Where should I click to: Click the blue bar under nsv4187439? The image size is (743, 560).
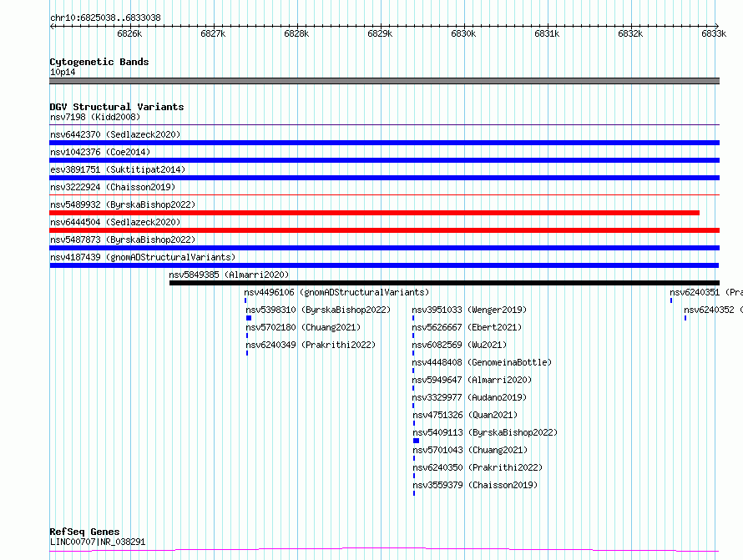[384, 265]
